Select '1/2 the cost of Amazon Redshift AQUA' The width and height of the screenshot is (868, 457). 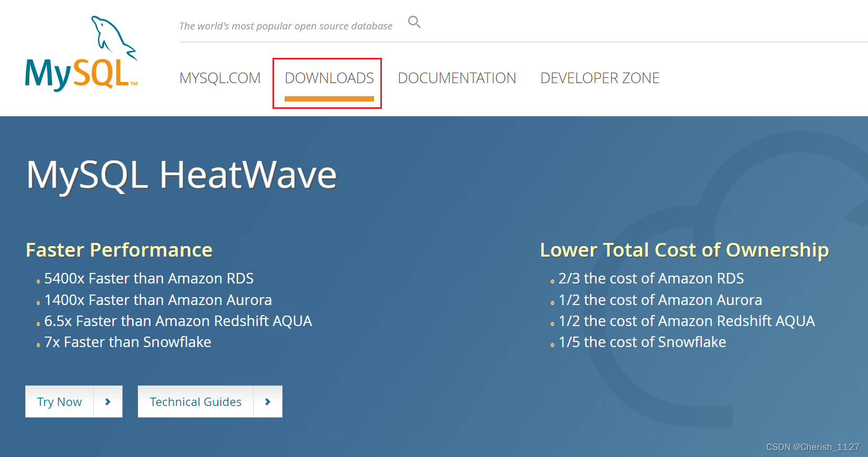pyautogui.click(x=687, y=321)
